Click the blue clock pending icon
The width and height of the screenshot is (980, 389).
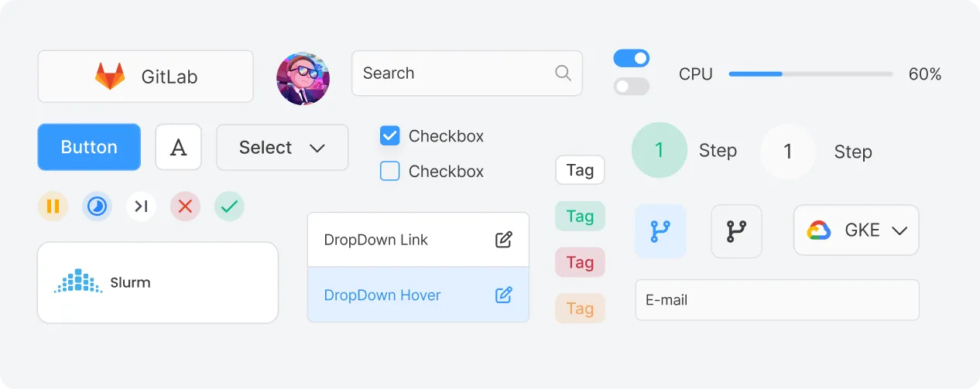(98, 206)
